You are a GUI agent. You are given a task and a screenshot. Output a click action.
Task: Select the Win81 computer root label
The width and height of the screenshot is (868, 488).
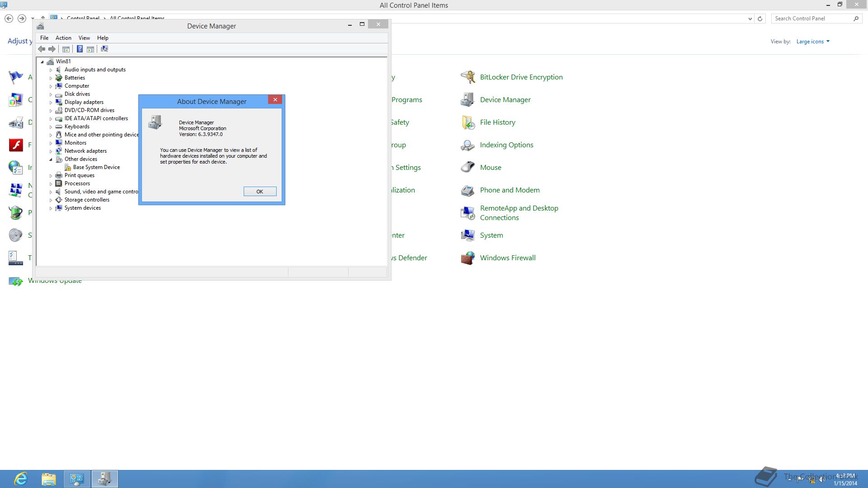point(63,61)
